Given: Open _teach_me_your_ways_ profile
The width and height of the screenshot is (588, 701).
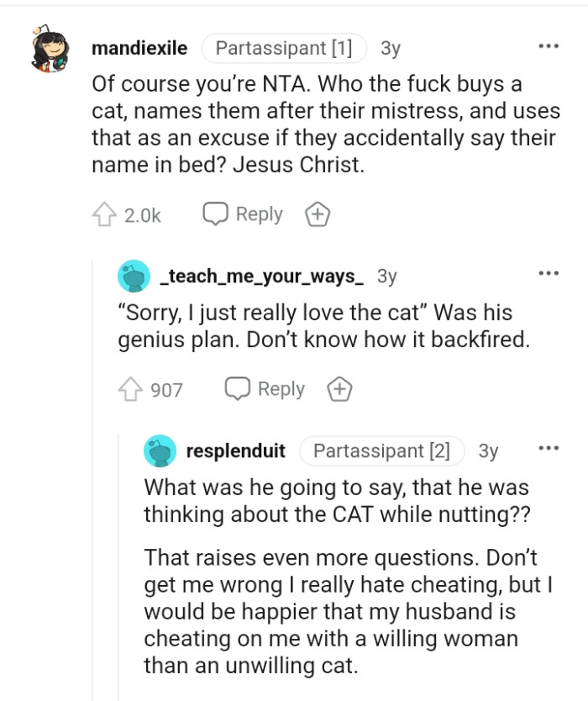Looking at the screenshot, I should pos(261,275).
